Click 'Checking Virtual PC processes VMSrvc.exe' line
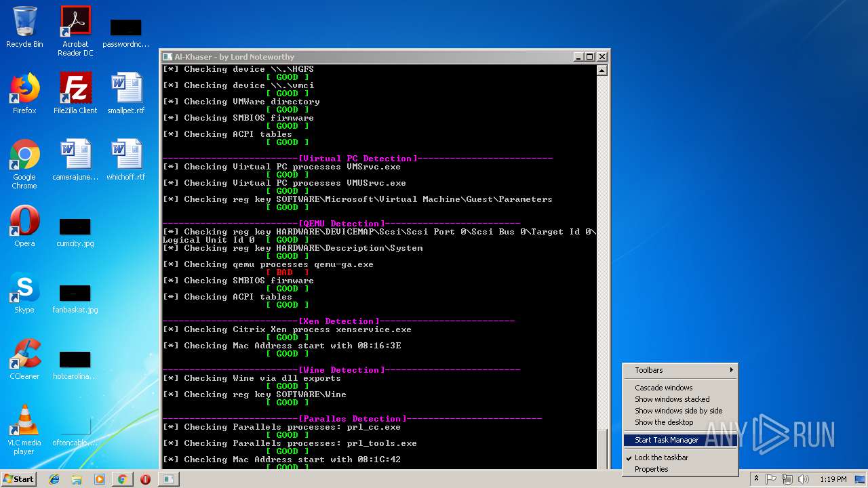 [x=281, y=167]
